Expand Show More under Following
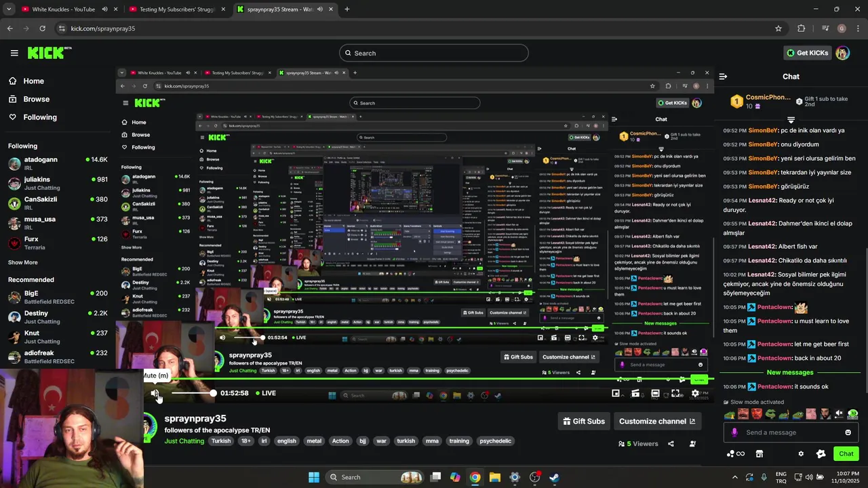The image size is (868, 488). click(x=23, y=262)
